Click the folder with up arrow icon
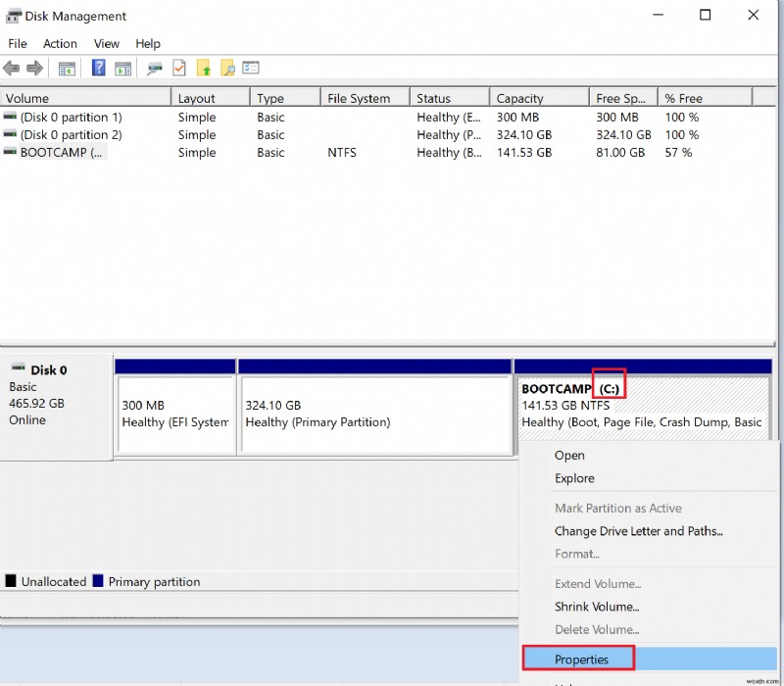The height and width of the screenshot is (686, 784). click(205, 68)
